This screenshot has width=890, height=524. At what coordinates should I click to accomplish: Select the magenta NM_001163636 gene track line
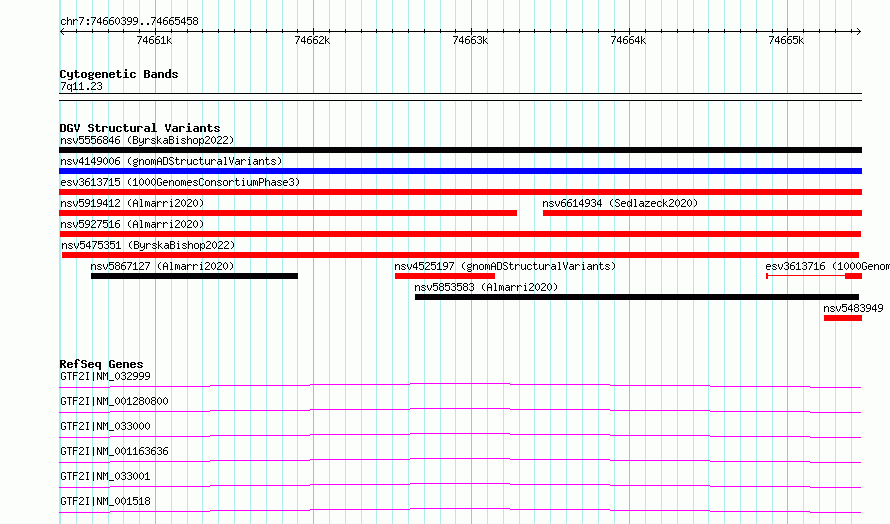click(x=460, y=460)
